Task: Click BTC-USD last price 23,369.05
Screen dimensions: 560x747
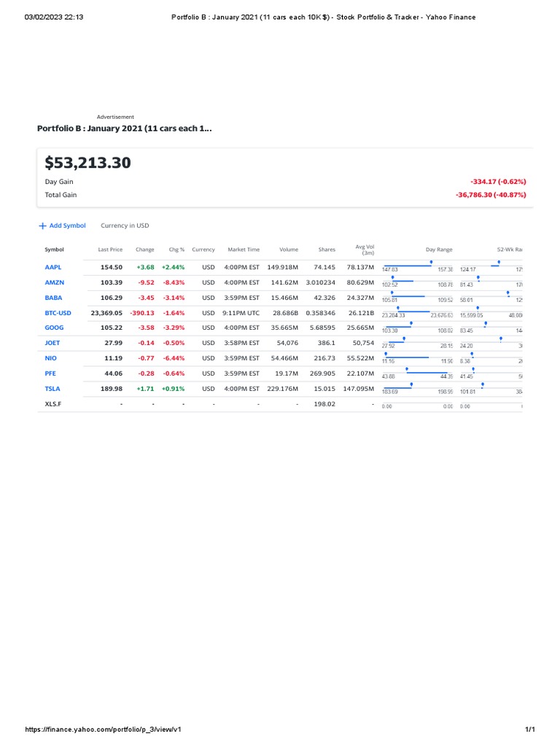Action: pyautogui.click(x=106, y=313)
